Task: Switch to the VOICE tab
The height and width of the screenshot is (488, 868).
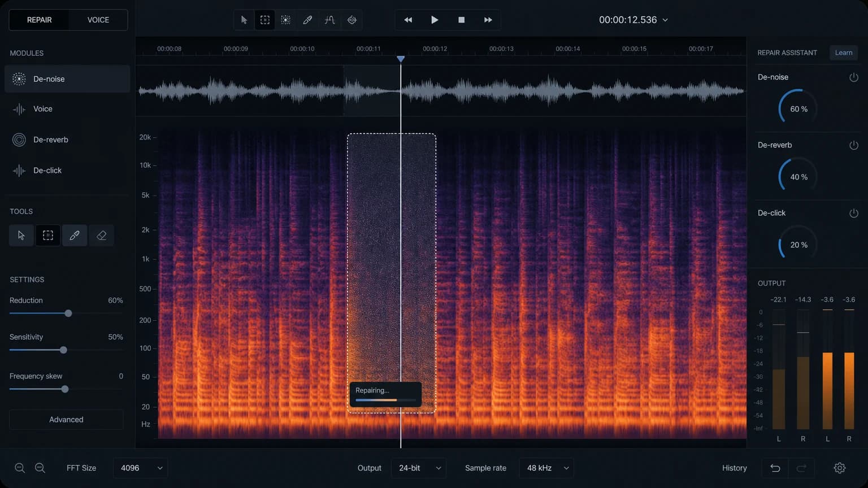Action: 98,20
